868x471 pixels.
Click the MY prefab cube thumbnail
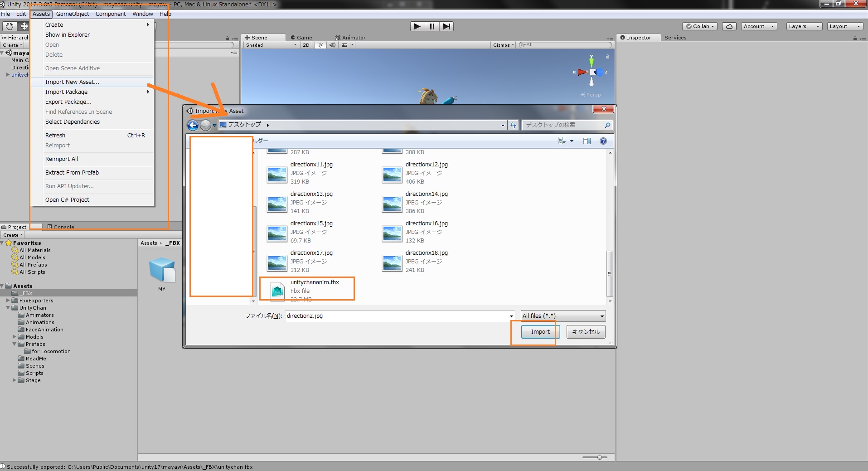click(162, 270)
